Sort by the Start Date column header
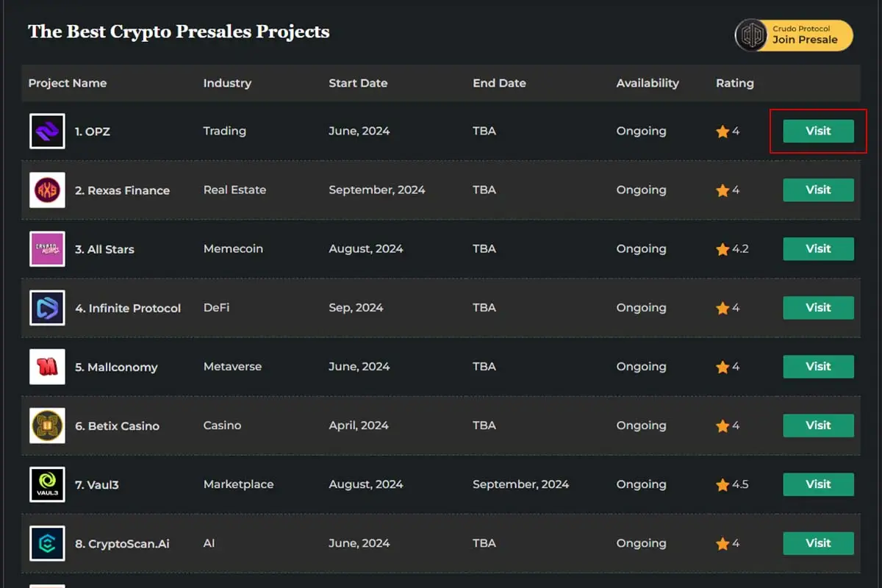882x588 pixels. pos(358,83)
